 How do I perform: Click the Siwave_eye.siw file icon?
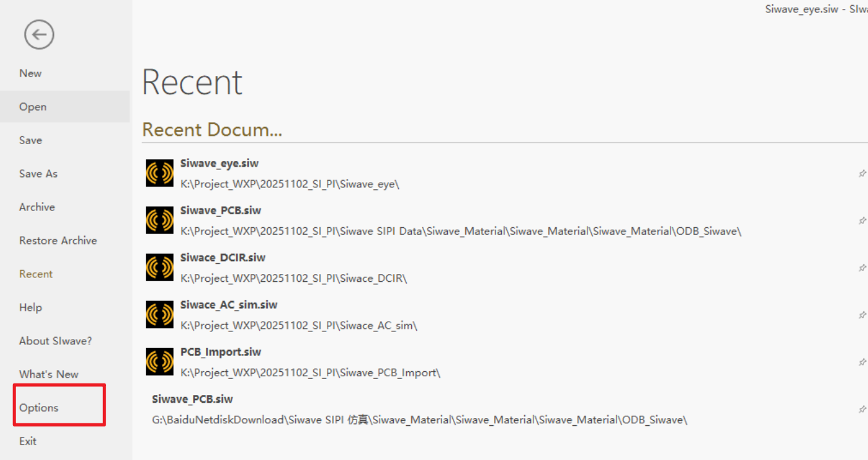click(160, 173)
